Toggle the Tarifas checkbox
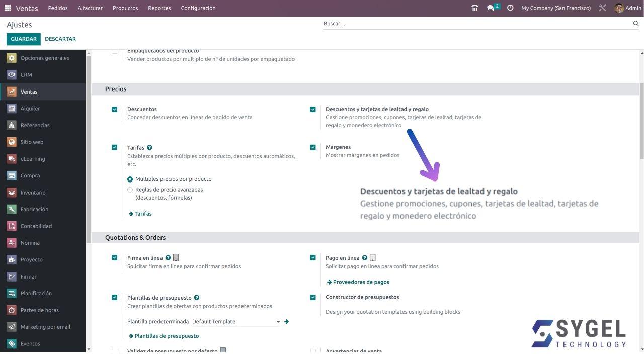This screenshot has width=644, height=362. tap(115, 147)
